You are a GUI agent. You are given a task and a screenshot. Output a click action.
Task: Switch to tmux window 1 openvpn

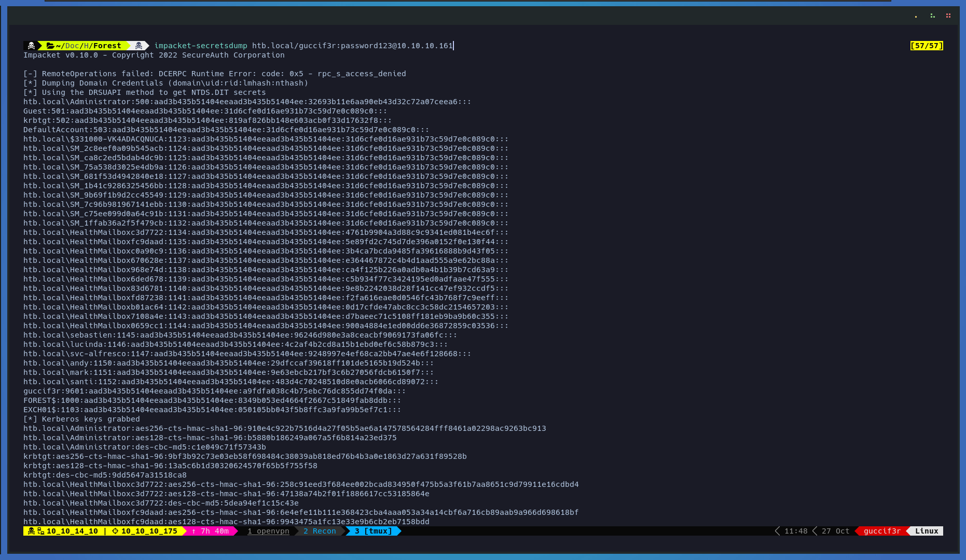(x=268, y=531)
